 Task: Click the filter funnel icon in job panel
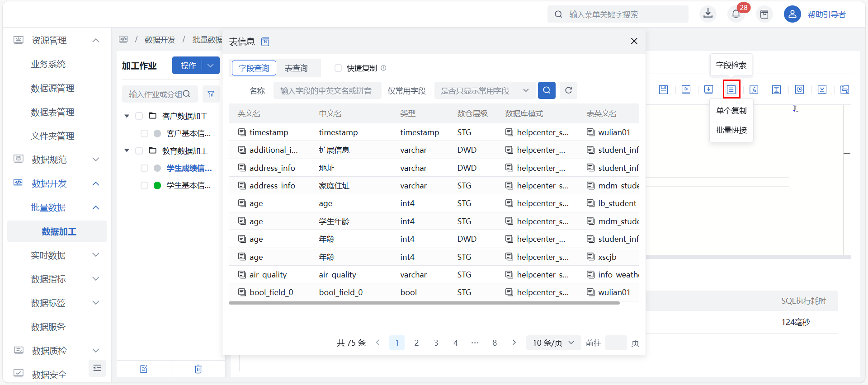point(211,94)
